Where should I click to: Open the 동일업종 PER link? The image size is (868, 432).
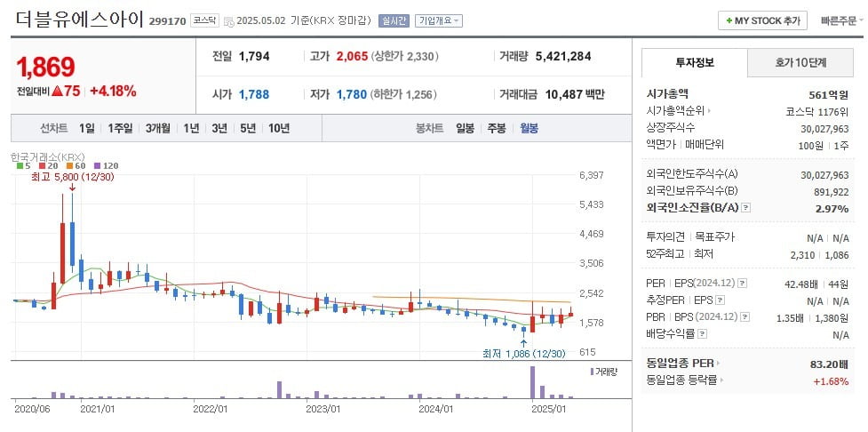point(684,364)
